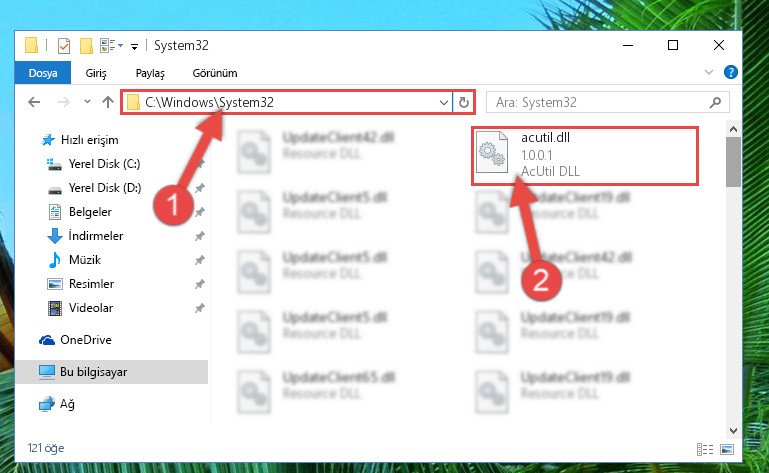The width and height of the screenshot is (769, 473).
Task: Select OneDrive in the navigation pane
Action: [x=85, y=340]
